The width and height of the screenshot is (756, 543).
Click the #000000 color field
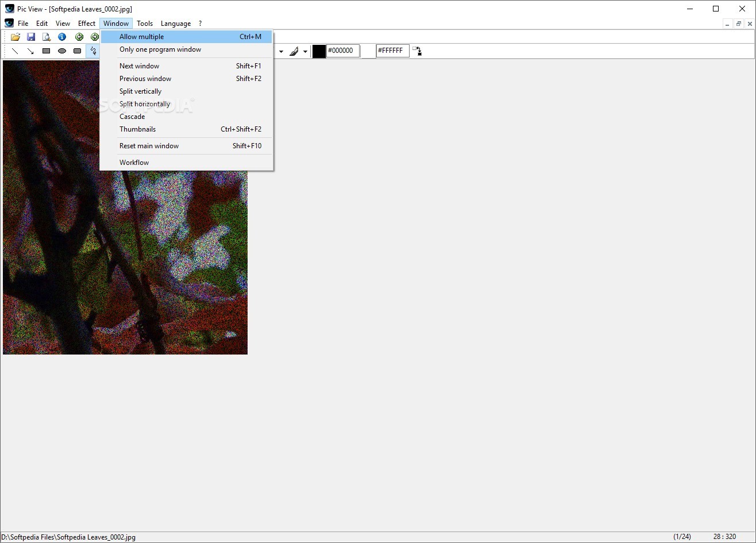(343, 51)
